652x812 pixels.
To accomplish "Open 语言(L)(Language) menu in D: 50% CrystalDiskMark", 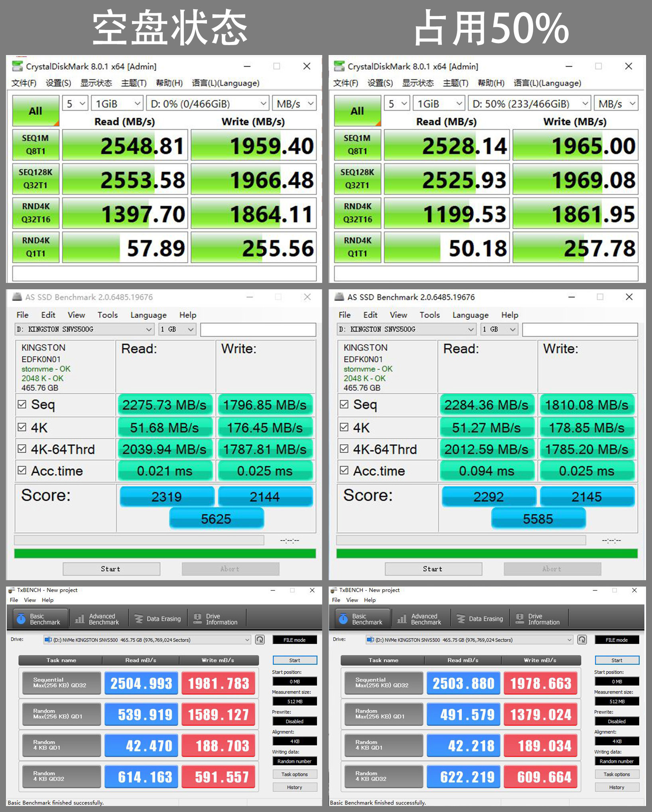I will tap(548, 83).
